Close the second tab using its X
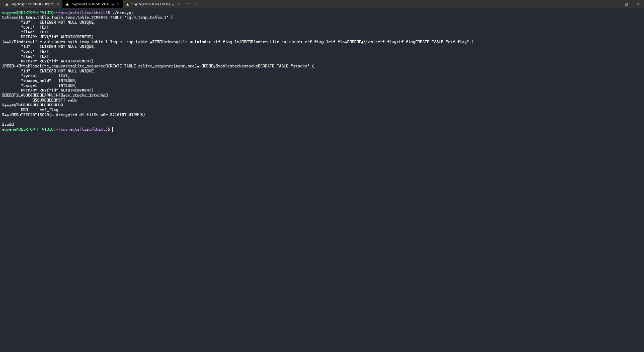This screenshot has height=352, width=644. click(118, 4)
